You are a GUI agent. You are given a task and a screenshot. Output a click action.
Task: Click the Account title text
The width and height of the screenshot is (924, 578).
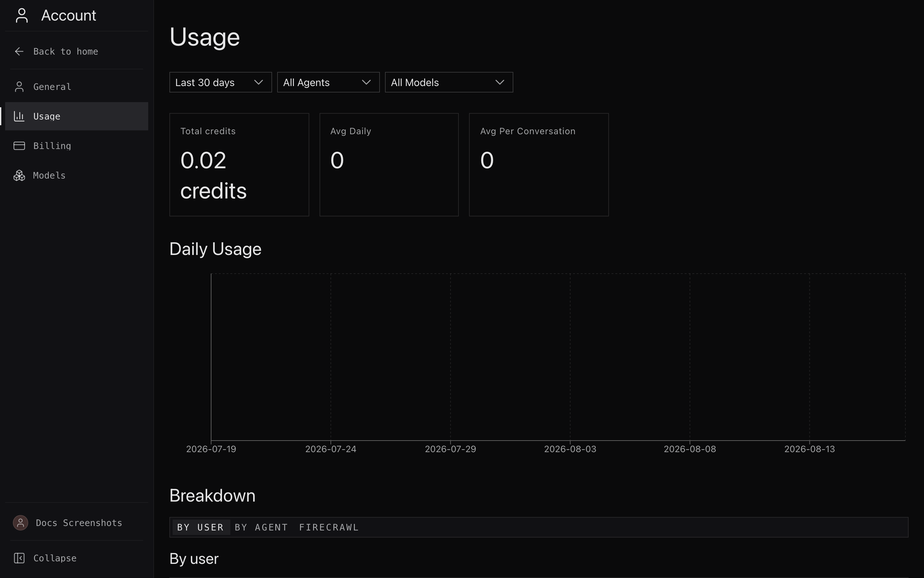(x=69, y=16)
